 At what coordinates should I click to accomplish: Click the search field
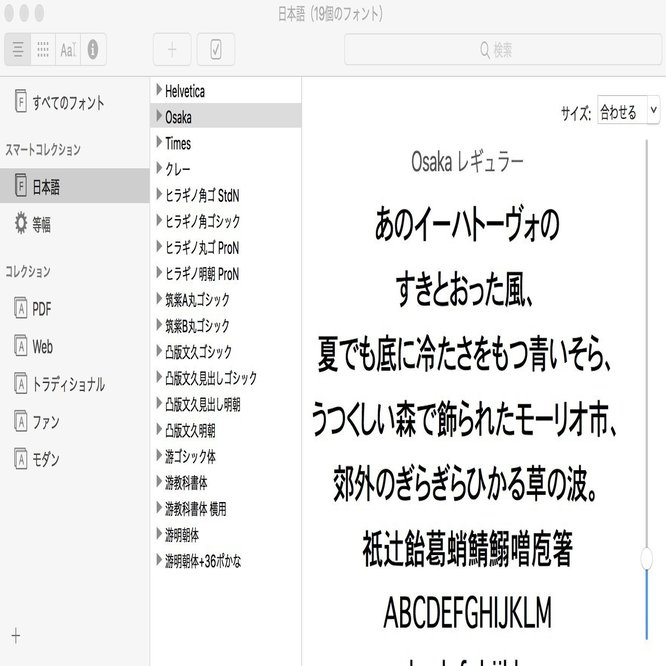click(502, 50)
